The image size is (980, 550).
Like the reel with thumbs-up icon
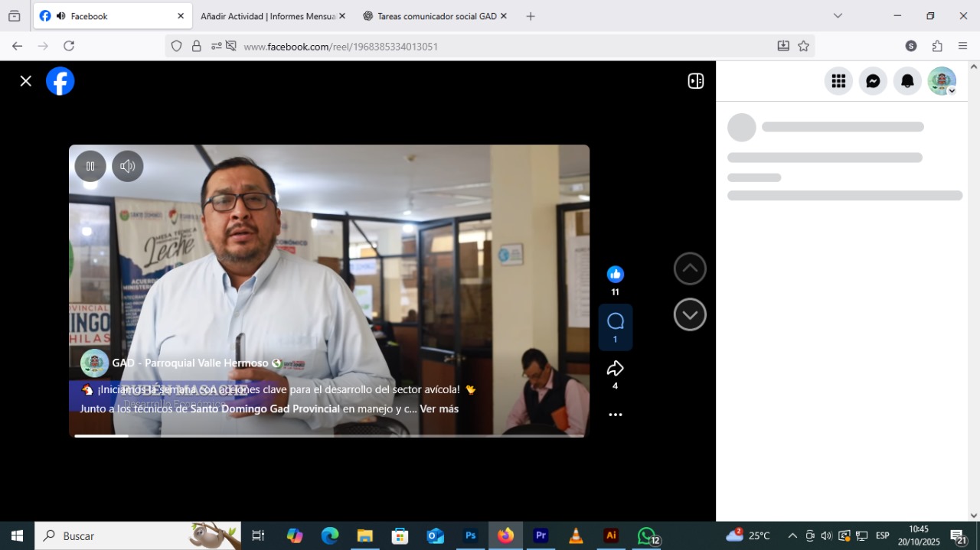tap(615, 275)
